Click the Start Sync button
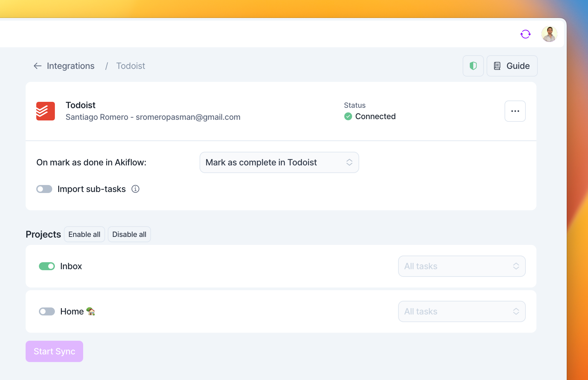588x380 pixels. [x=55, y=351]
